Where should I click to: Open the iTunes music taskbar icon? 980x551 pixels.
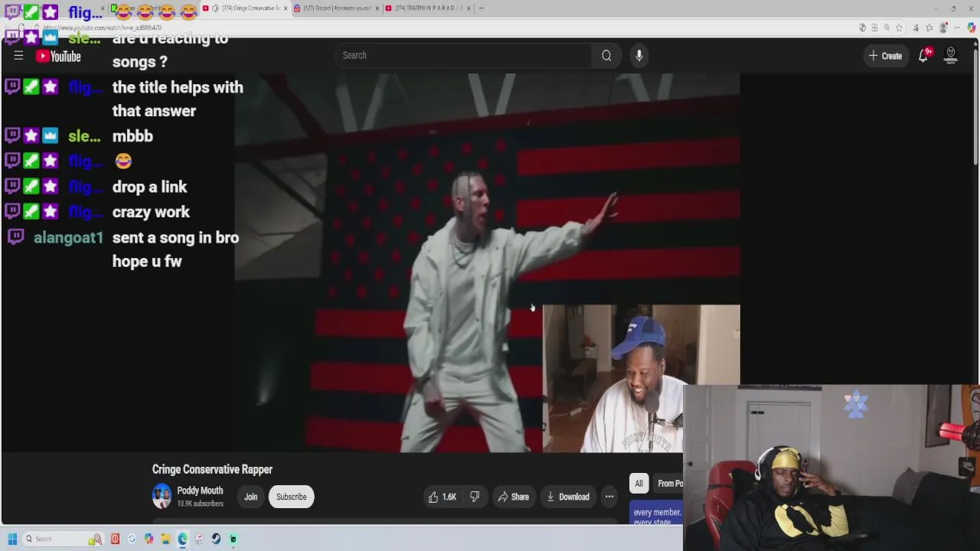199,539
